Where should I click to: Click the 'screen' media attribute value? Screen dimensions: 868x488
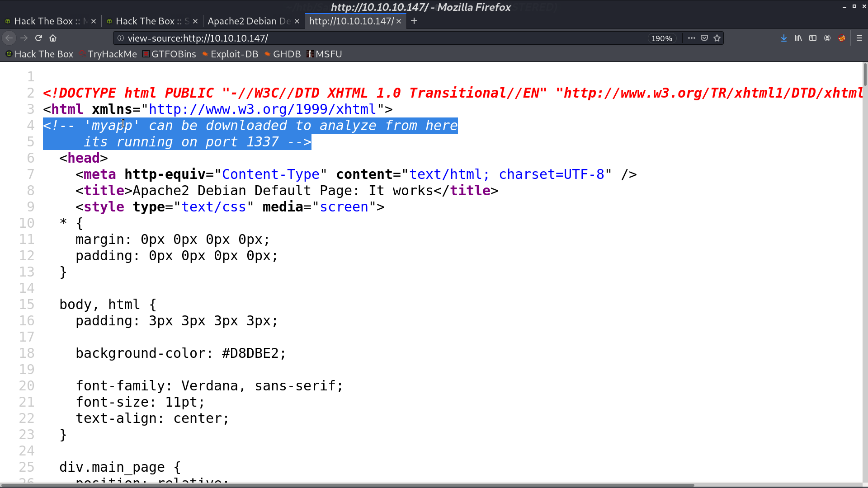pyautogui.click(x=344, y=207)
